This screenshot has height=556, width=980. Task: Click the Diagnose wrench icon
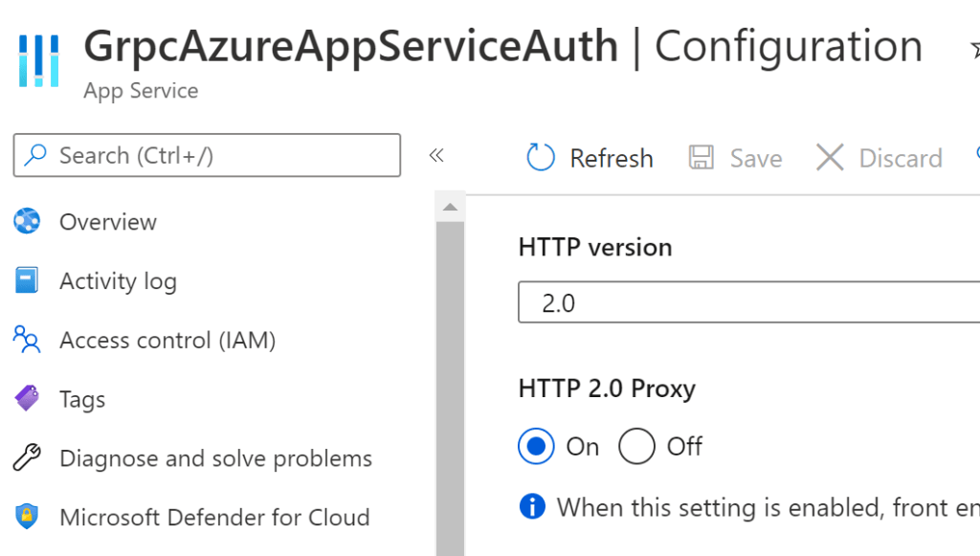[27, 458]
